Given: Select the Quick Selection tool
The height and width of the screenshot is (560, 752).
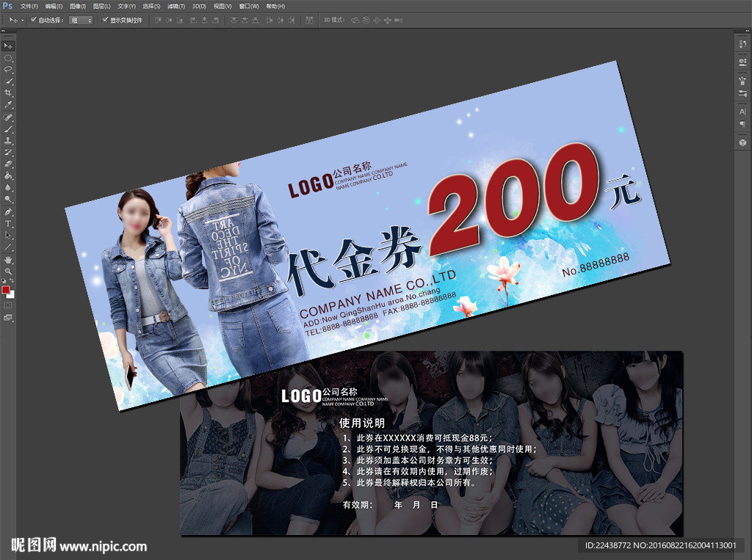Looking at the screenshot, I should click(8, 81).
